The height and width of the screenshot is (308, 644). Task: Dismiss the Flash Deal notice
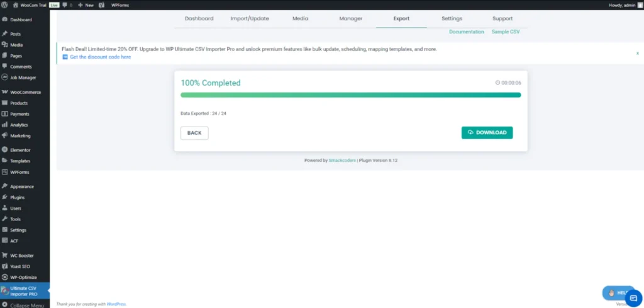[x=638, y=53]
